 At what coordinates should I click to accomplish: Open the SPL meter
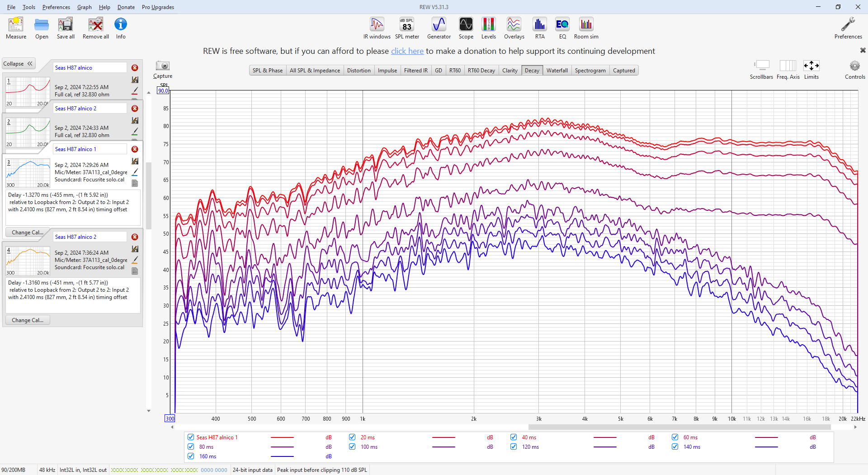(x=407, y=28)
